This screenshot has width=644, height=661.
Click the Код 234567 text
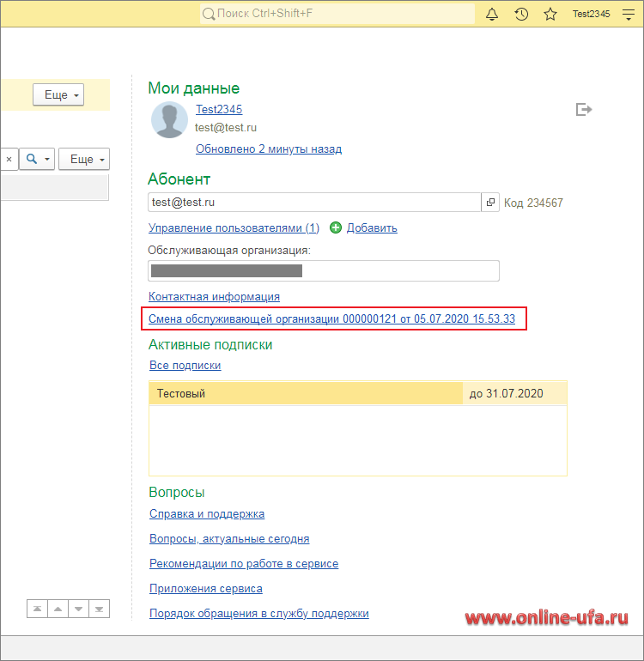coord(533,203)
